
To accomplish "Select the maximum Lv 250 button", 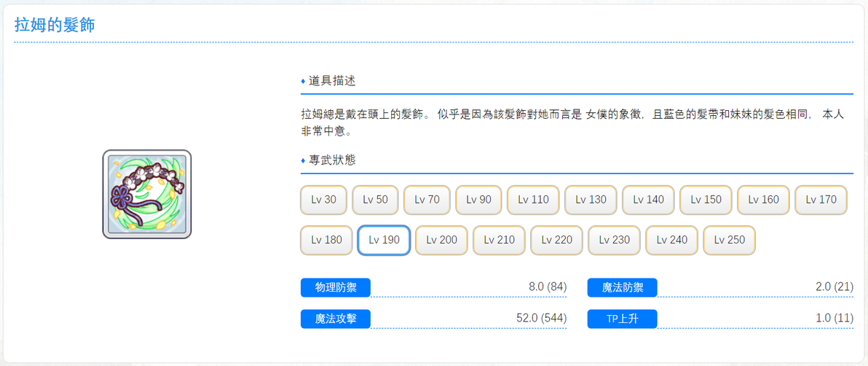I will [730, 240].
